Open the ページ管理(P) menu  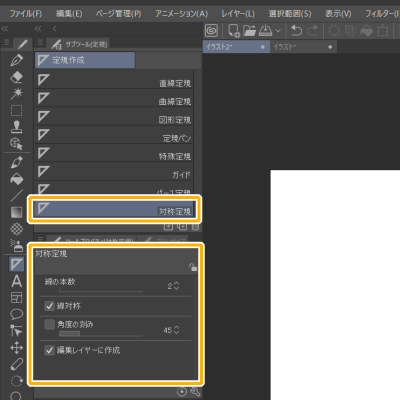118,14
